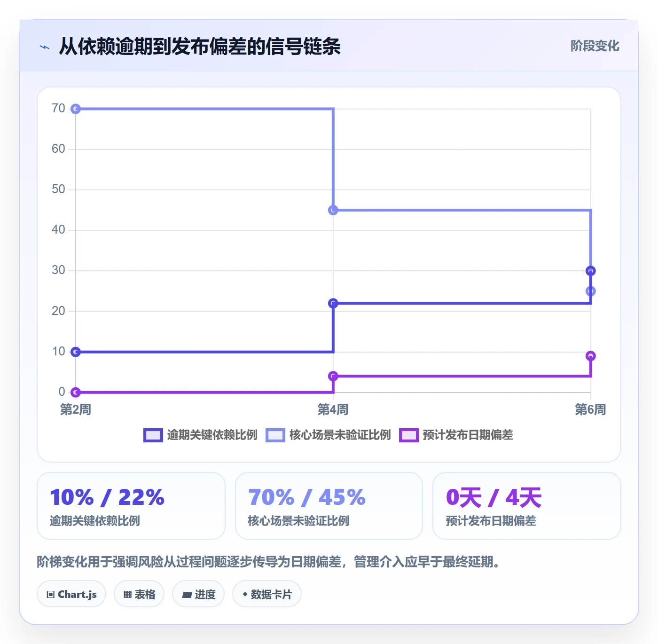Open the 0天 / 4天 stat card
The width and height of the screenshot is (658, 644).
pos(527,506)
